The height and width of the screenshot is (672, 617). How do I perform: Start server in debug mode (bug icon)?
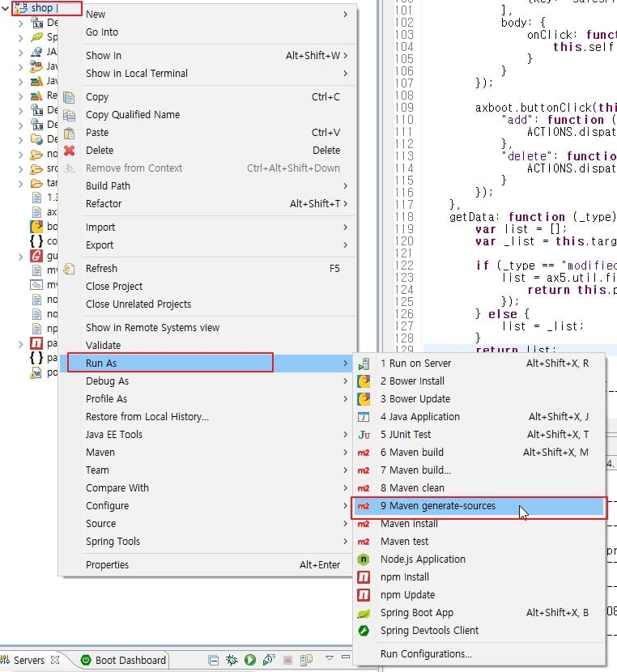pyautogui.click(x=232, y=660)
